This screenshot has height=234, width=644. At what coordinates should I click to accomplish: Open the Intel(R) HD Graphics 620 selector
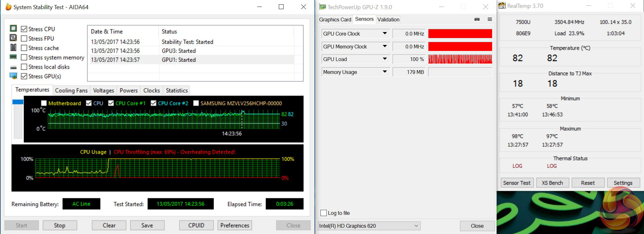tap(369, 226)
